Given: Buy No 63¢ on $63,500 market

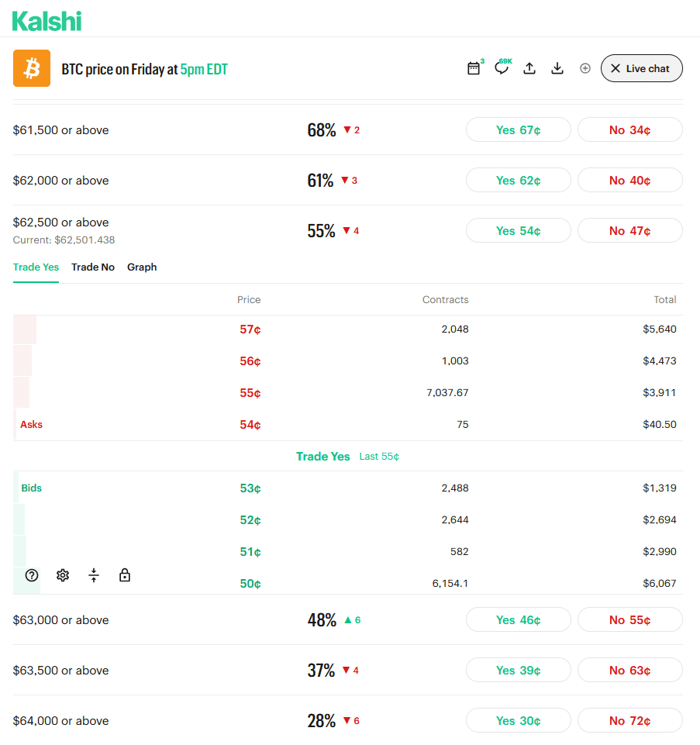Looking at the screenshot, I should point(630,670).
